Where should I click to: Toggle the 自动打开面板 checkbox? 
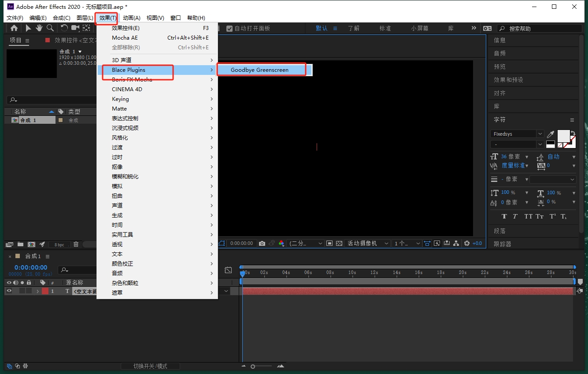[x=229, y=29]
